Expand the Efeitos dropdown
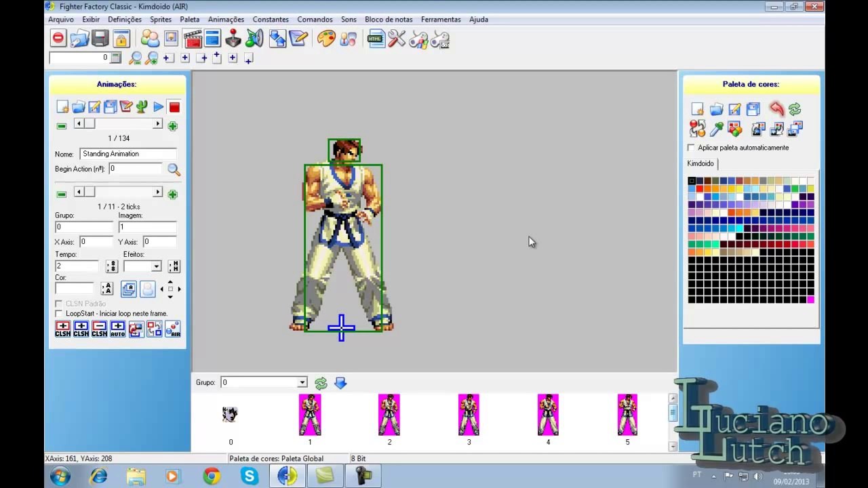 tap(156, 266)
